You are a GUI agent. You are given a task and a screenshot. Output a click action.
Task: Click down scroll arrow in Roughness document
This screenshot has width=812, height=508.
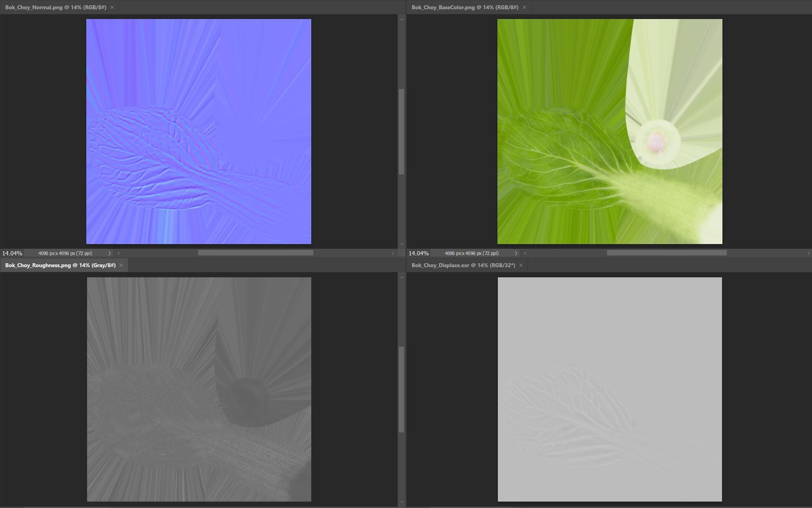[x=402, y=502]
